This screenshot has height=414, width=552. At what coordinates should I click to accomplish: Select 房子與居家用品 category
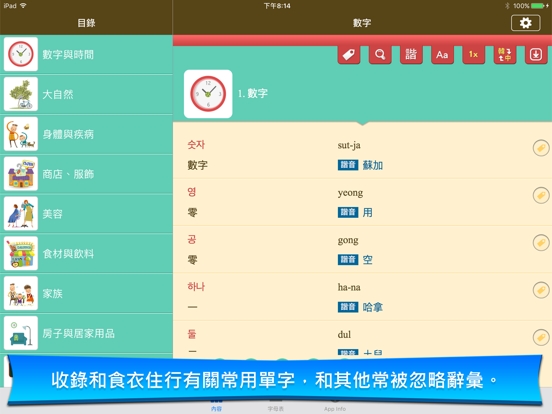86,333
